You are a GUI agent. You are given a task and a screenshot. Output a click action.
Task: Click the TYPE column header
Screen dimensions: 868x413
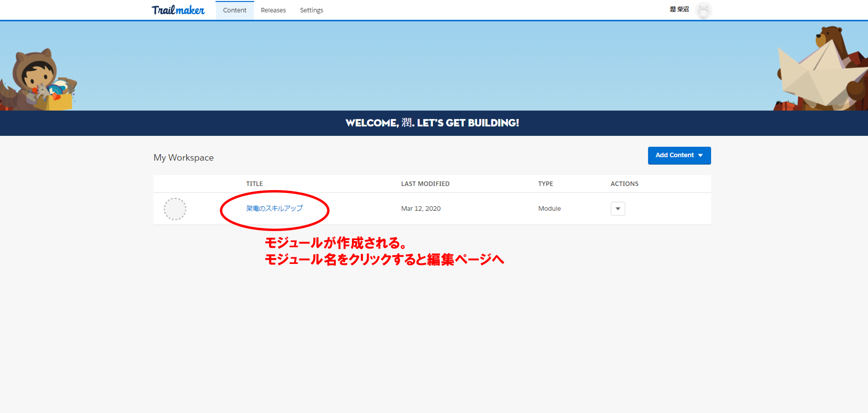click(546, 184)
